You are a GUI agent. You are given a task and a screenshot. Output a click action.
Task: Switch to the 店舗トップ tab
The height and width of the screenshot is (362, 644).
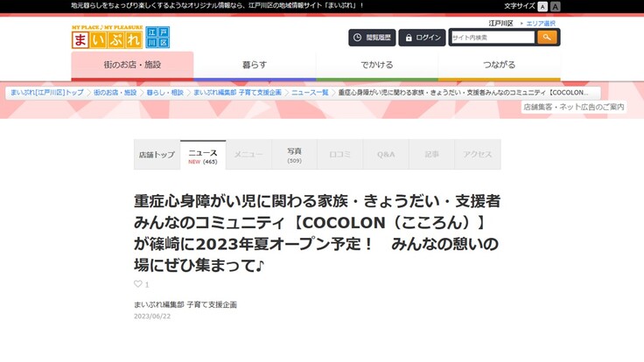coord(157,155)
